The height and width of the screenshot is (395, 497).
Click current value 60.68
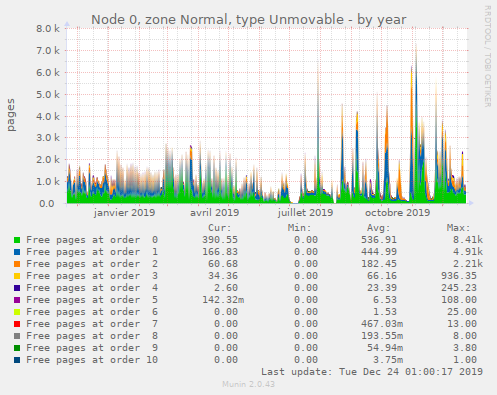tap(223, 264)
